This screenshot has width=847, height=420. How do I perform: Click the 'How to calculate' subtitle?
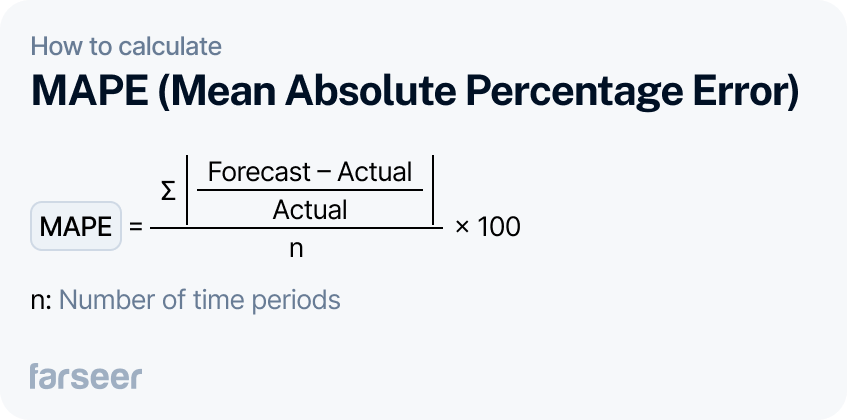pyautogui.click(x=126, y=46)
